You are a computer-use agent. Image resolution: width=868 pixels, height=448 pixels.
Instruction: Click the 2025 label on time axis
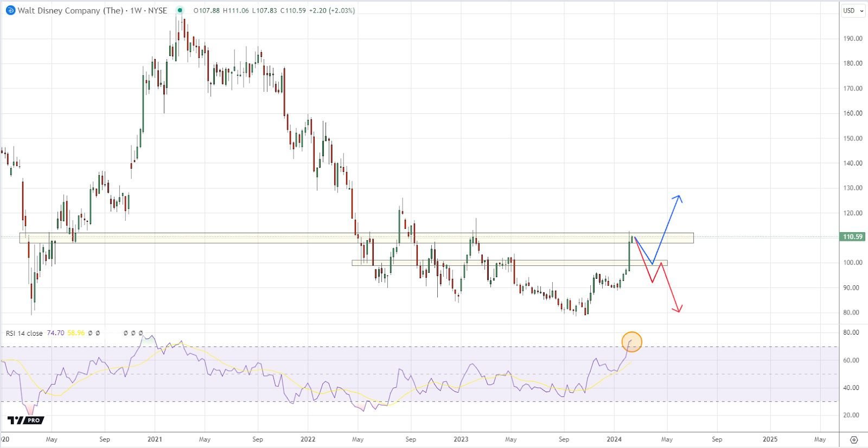point(770,439)
